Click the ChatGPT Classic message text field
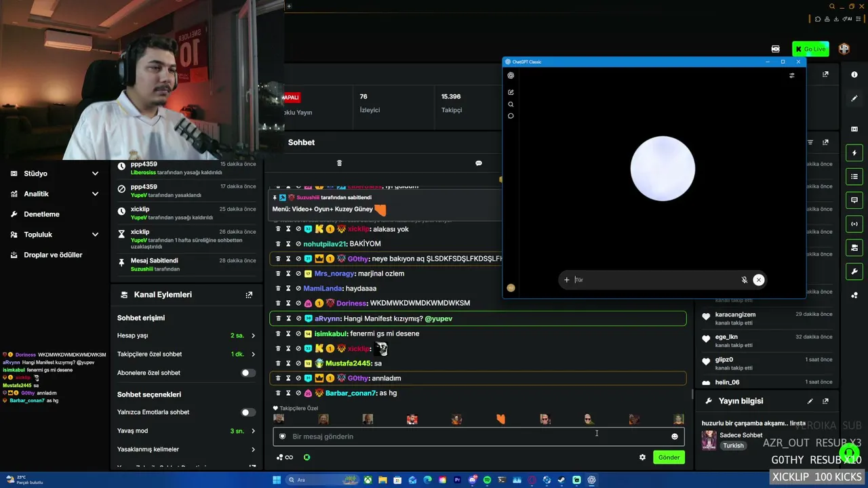Viewport: 868px width, 488px height. [x=655, y=280]
